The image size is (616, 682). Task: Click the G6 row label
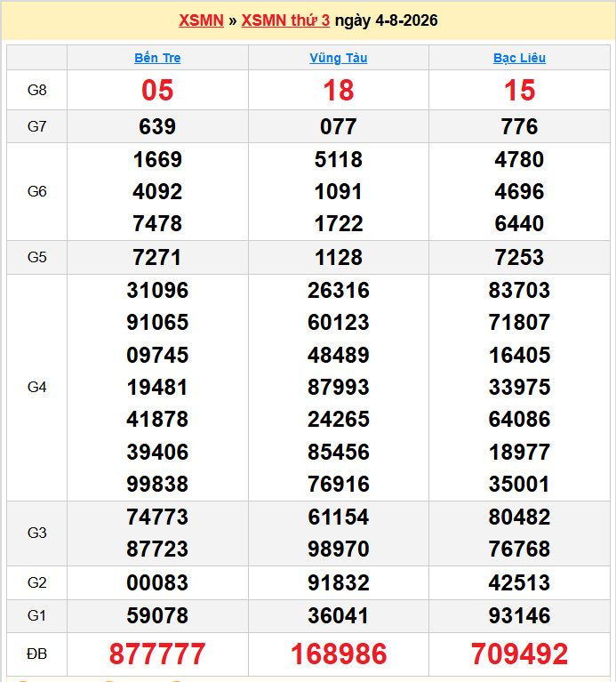(x=37, y=191)
